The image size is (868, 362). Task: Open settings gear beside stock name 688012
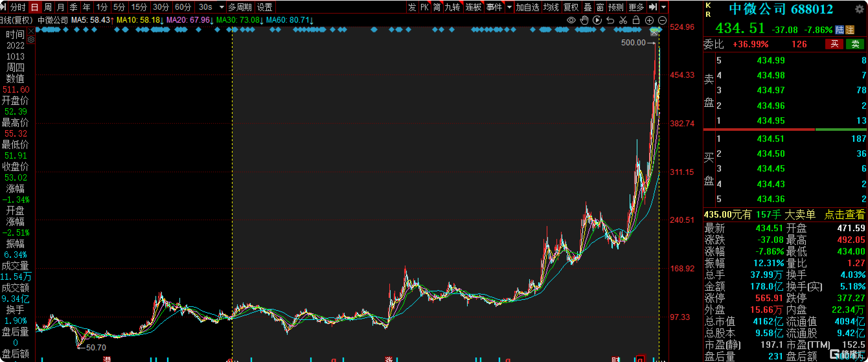click(860, 9)
